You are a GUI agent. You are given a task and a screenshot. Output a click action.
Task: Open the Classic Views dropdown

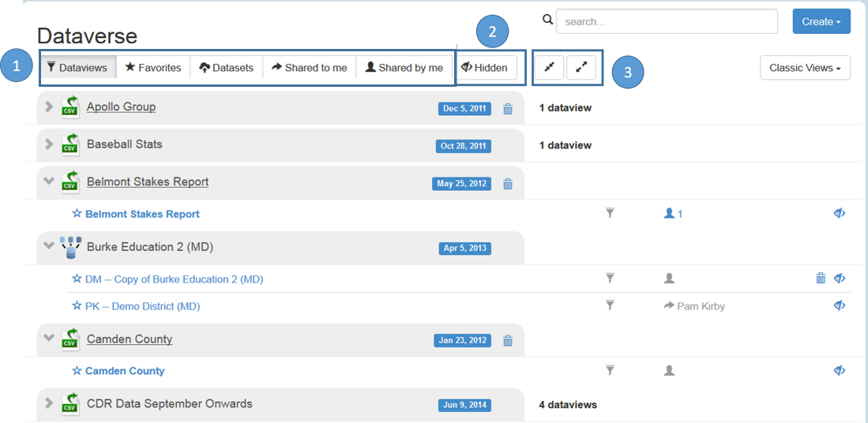[x=805, y=68]
